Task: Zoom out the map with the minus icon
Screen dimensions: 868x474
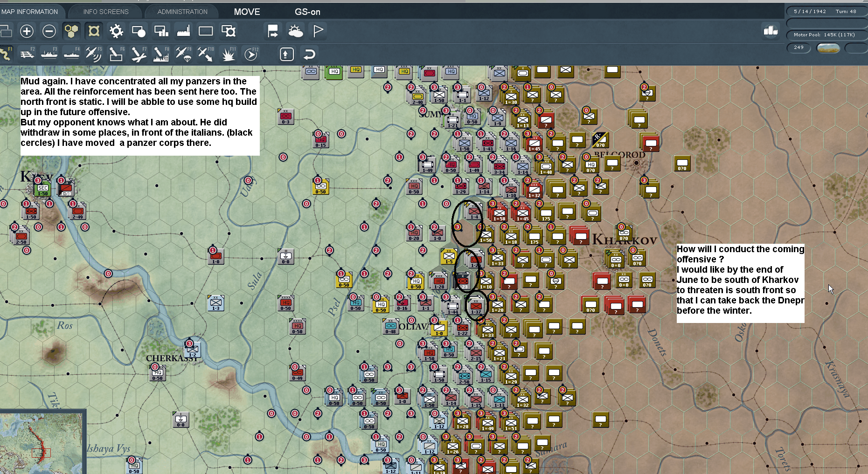Action: tap(49, 31)
